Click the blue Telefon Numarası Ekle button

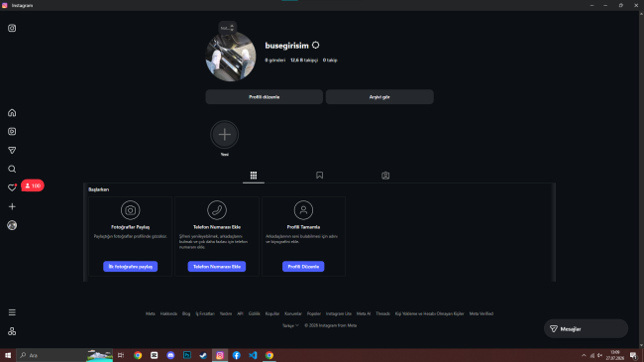217,267
